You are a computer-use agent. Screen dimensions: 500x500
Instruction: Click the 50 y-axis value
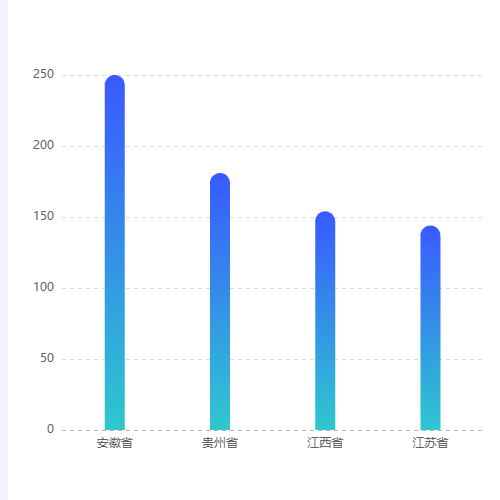pyautogui.click(x=47, y=358)
